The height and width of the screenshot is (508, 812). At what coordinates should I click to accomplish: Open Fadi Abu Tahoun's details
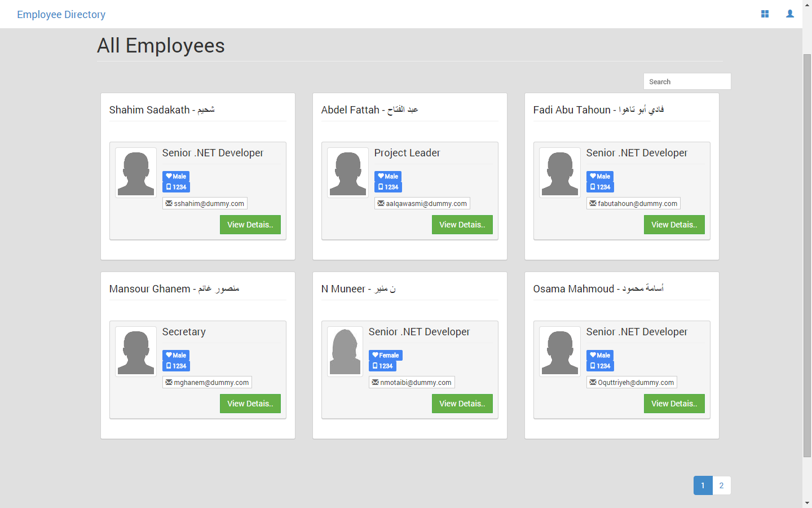coord(674,225)
